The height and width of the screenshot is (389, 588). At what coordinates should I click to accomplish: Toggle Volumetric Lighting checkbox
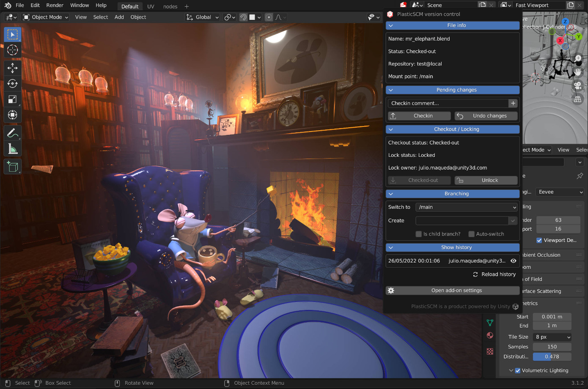coord(517,370)
